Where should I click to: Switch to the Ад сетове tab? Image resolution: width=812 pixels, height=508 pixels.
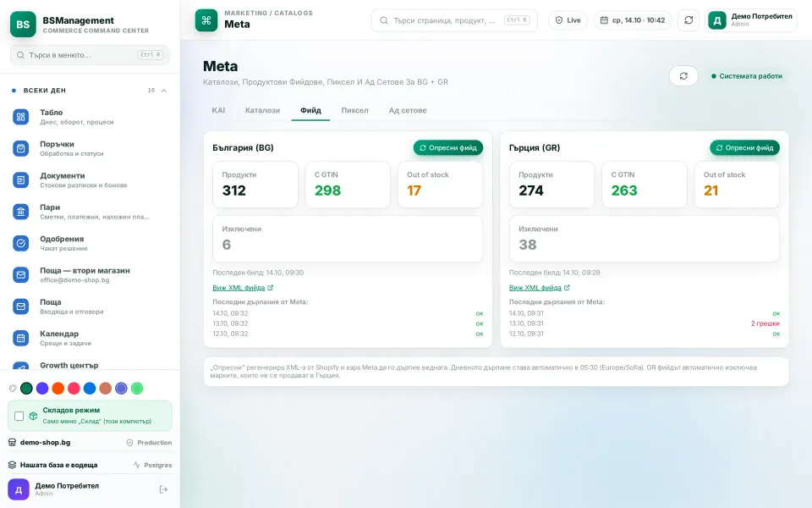point(408,110)
